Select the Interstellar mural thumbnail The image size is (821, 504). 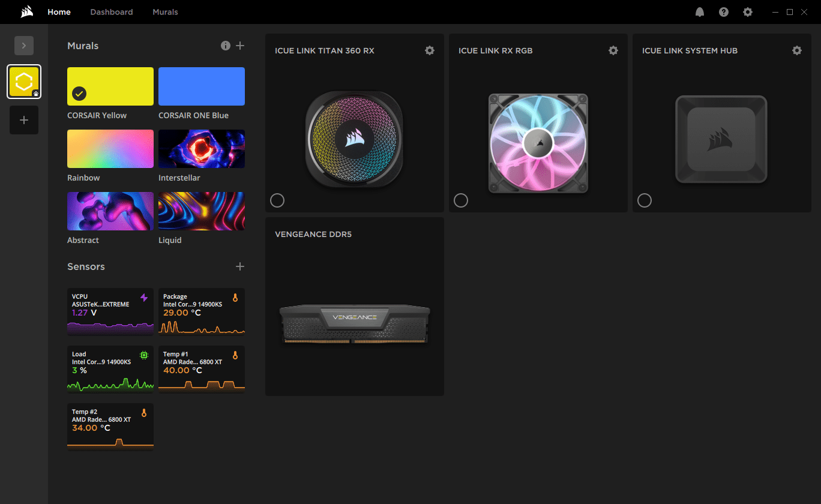pos(202,149)
